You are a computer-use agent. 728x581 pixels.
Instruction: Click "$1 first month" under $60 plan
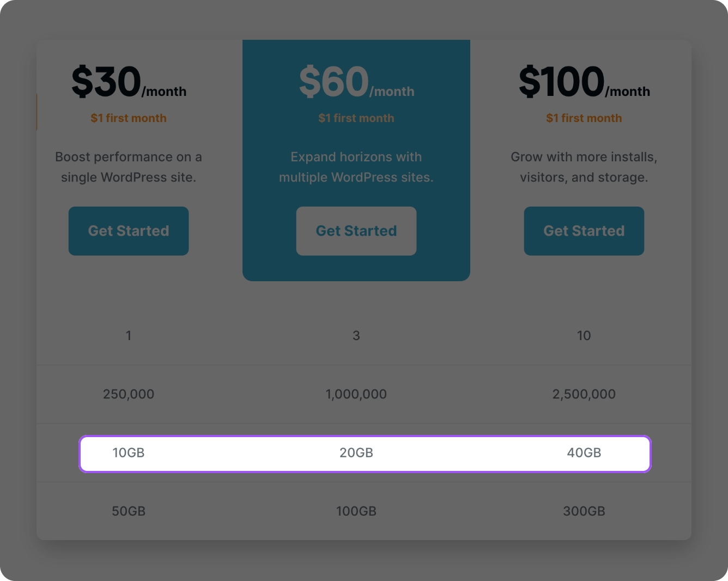pyautogui.click(x=356, y=118)
